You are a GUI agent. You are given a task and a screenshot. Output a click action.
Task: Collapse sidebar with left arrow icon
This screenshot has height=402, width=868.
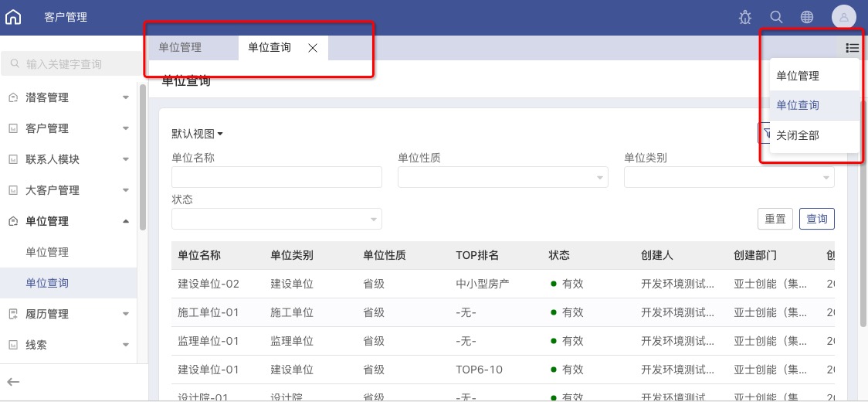point(13,381)
